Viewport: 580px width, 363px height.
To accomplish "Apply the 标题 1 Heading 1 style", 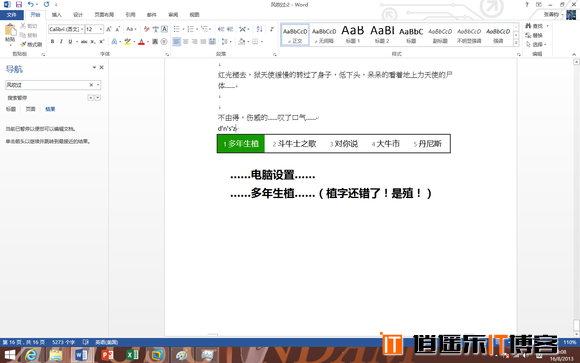I will pos(353,34).
